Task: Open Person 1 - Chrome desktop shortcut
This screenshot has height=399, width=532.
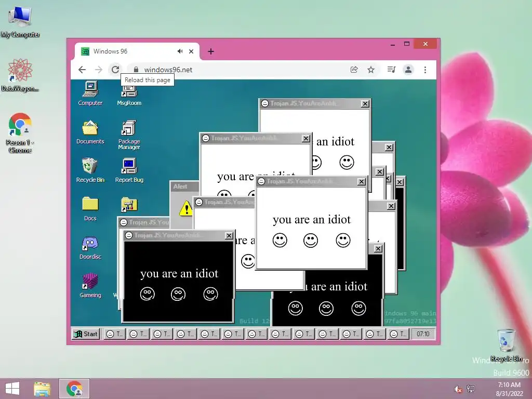Action: click(x=20, y=133)
